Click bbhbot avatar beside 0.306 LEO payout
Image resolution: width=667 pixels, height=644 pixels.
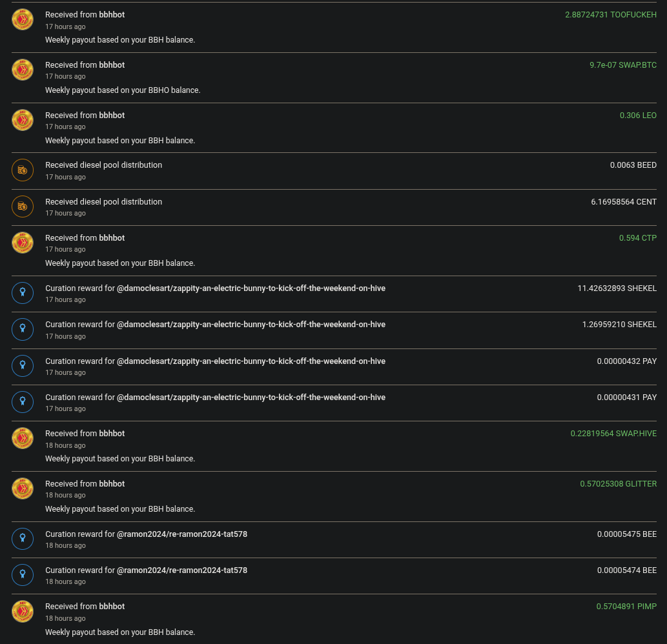[x=23, y=120]
